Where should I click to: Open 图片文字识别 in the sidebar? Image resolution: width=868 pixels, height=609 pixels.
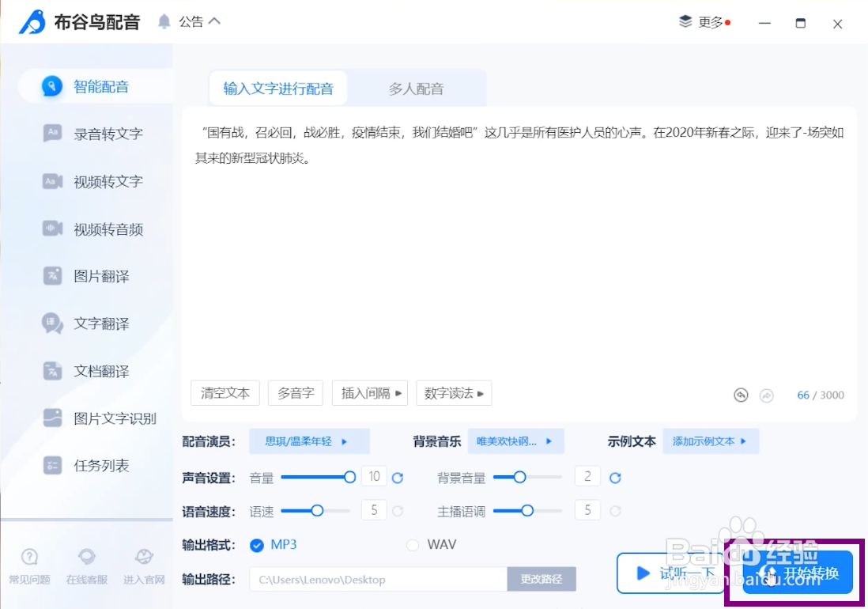click(115, 418)
